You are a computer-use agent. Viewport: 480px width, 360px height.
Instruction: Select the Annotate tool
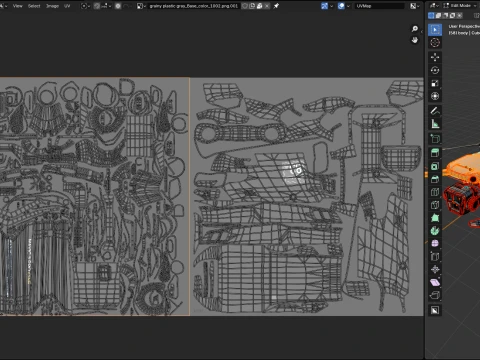click(435, 111)
